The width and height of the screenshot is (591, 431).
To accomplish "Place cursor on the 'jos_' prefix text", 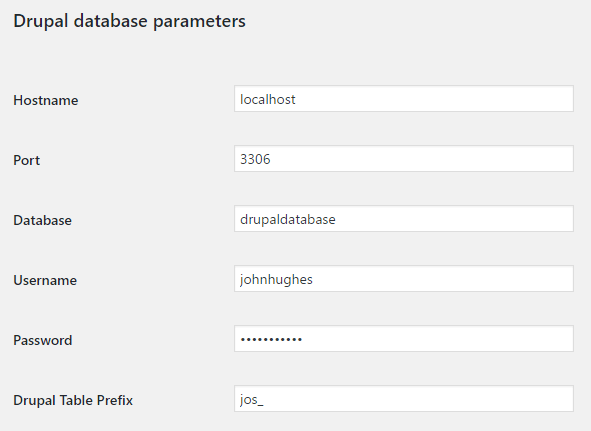I will [251, 400].
